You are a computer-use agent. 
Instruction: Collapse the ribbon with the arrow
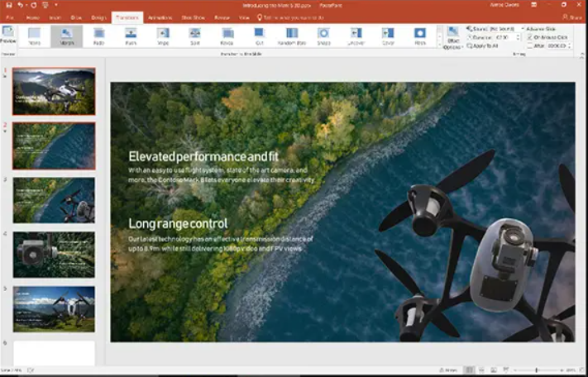[582, 55]
